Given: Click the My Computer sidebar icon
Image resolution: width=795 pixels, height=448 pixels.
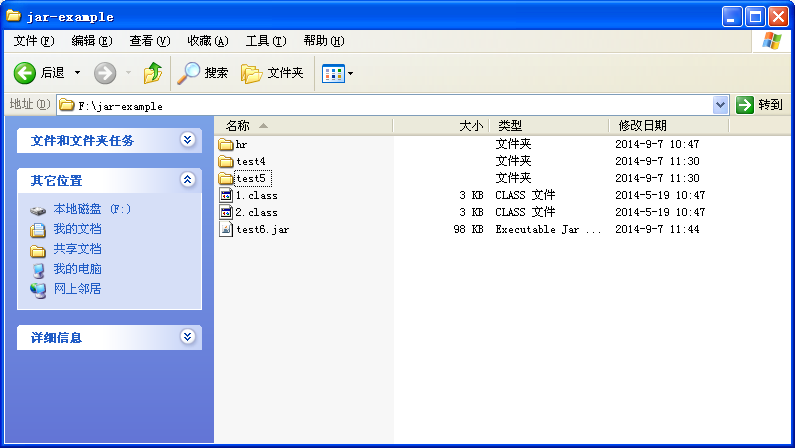Looking at the screenshot, I should (39, 270).
